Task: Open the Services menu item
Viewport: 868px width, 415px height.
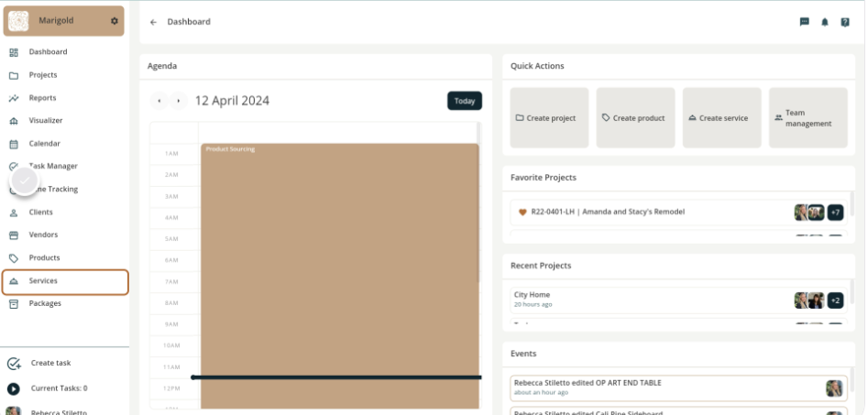Action: (x=65, y=281)
